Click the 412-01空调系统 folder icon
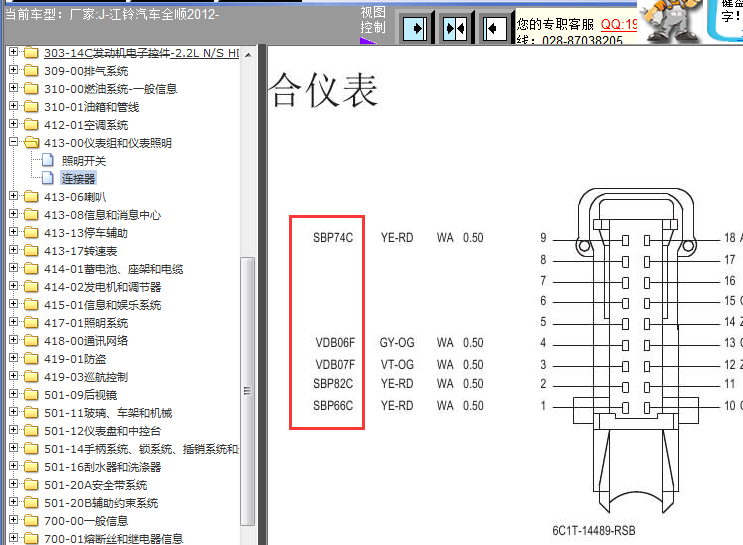This screenshot has width=743, height=545. click(31, 125)
